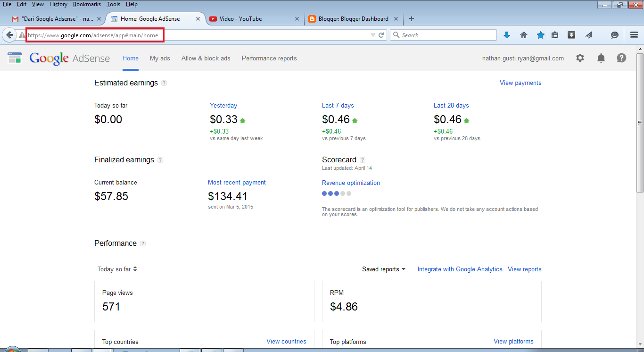Select the AdSense Home tab

coord(131,59)
